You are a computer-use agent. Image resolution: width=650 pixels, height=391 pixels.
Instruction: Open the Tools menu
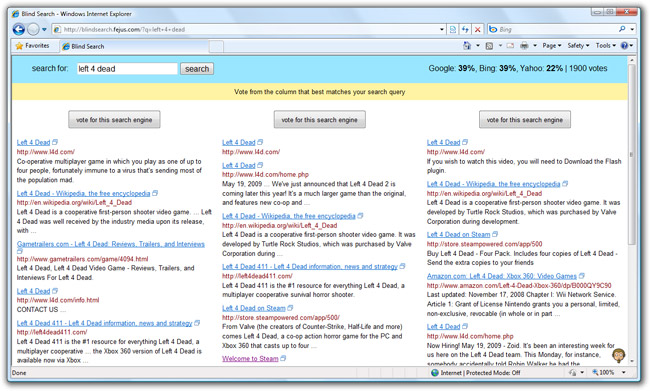tap(606, 46)
